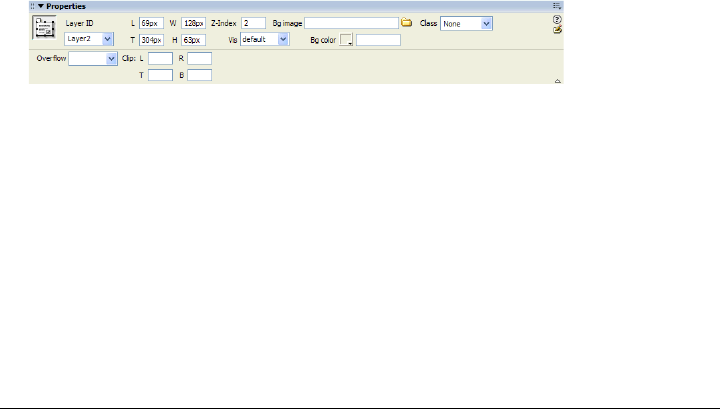Click the Z-Index label
The height and width of the screenshot is (409, 720).
coord(224,23)
